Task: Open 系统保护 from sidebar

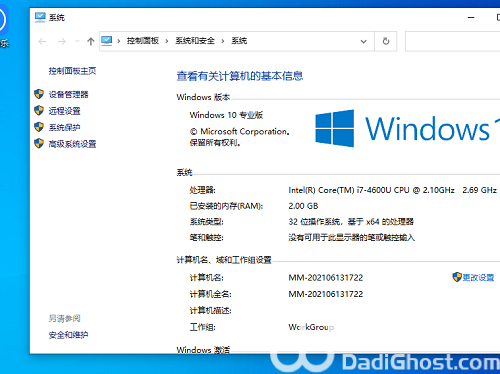Action: (64, 127)
